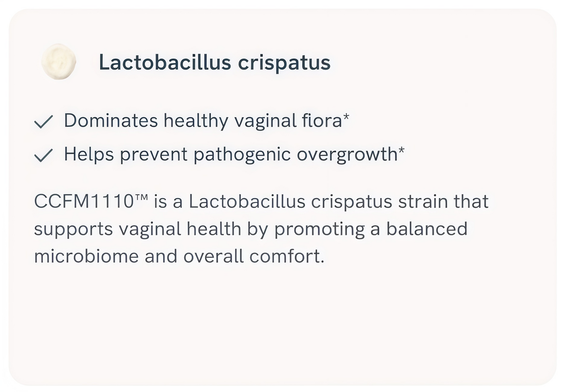
Task: Click the word Lactobacillus in description paragraph
Action: pos(247,201)
